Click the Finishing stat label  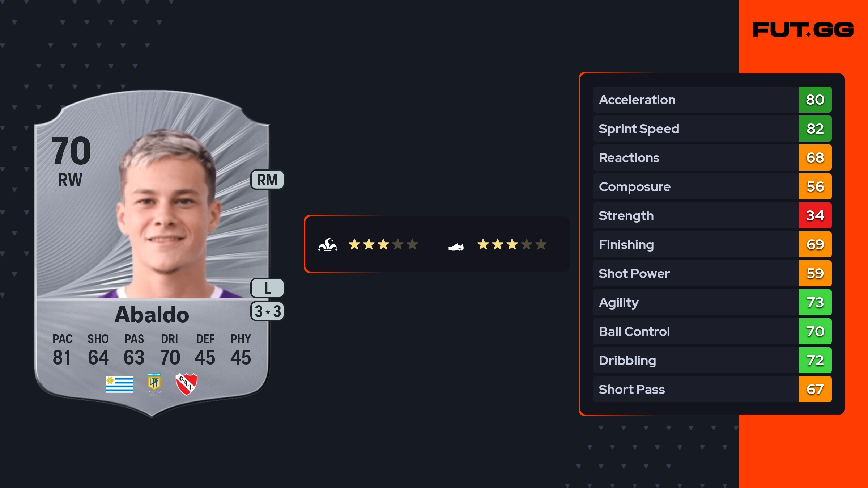(x=626, y=245)
